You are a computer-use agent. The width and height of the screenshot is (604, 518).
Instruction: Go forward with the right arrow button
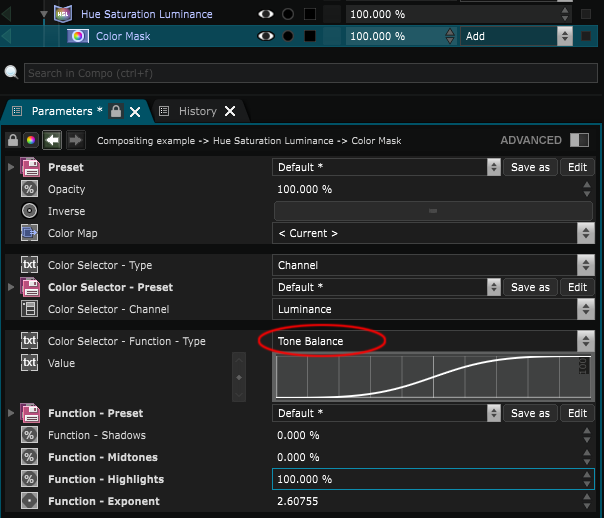[76, 140]
